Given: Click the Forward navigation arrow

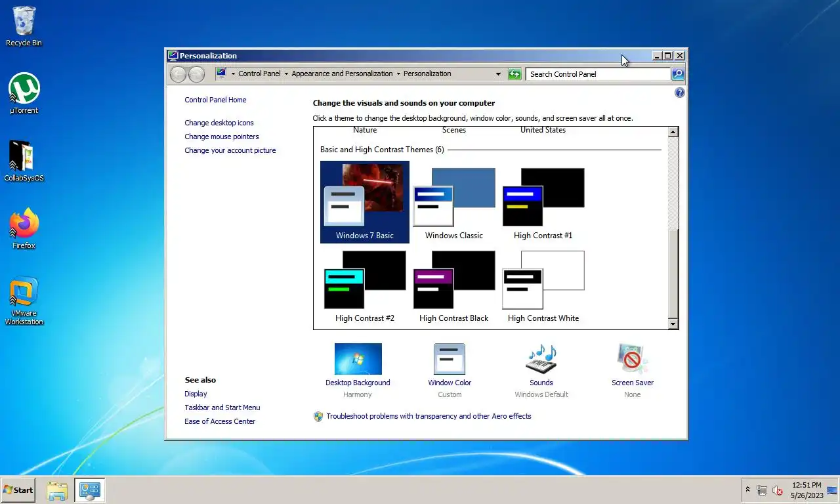Looking at the screenshot, I should click(196, 74).
